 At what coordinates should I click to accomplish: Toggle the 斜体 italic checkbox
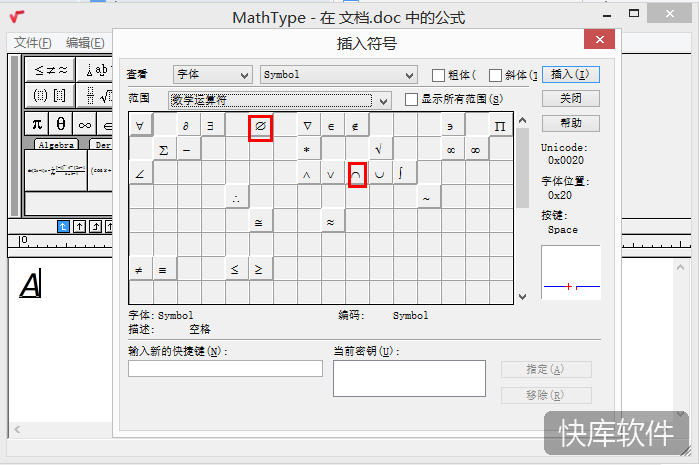click(495, 75)
